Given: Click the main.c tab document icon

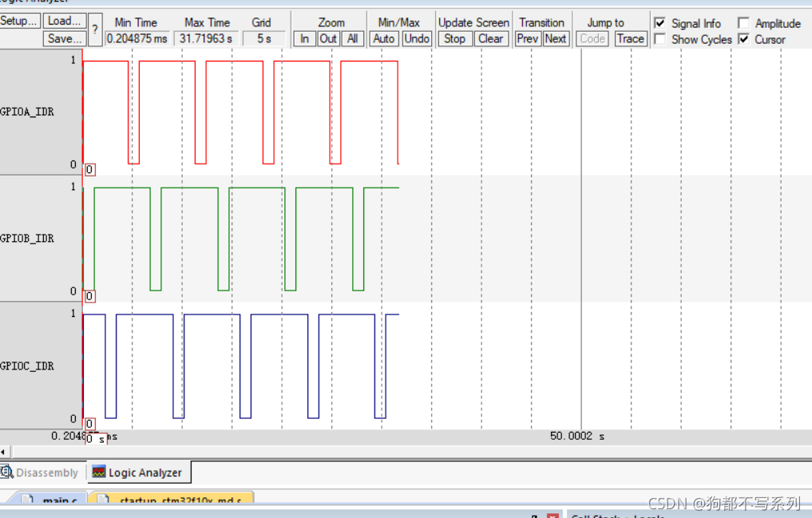Looking at the screenshot, I should [28, 500].
